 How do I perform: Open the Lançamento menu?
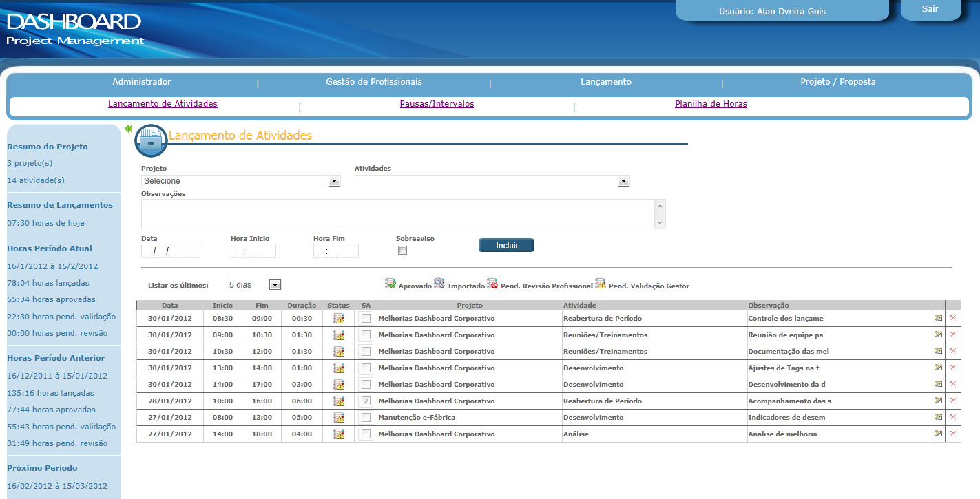[606, 82]
